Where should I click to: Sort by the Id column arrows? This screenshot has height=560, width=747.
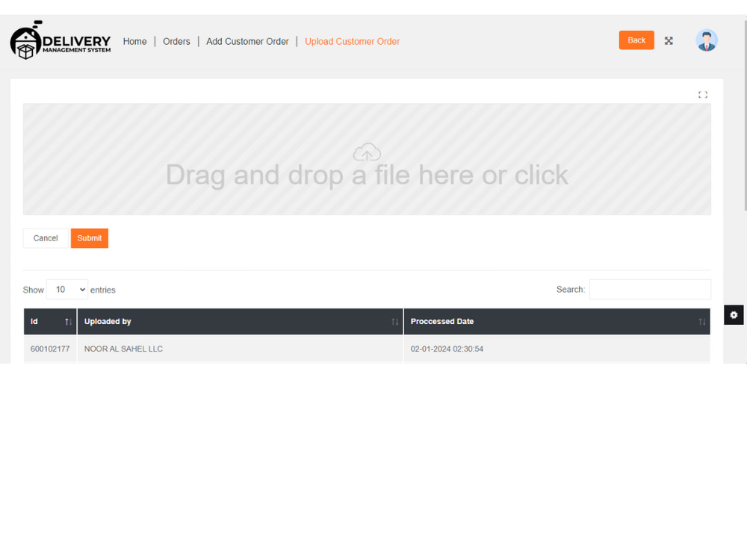click(68, 322)
